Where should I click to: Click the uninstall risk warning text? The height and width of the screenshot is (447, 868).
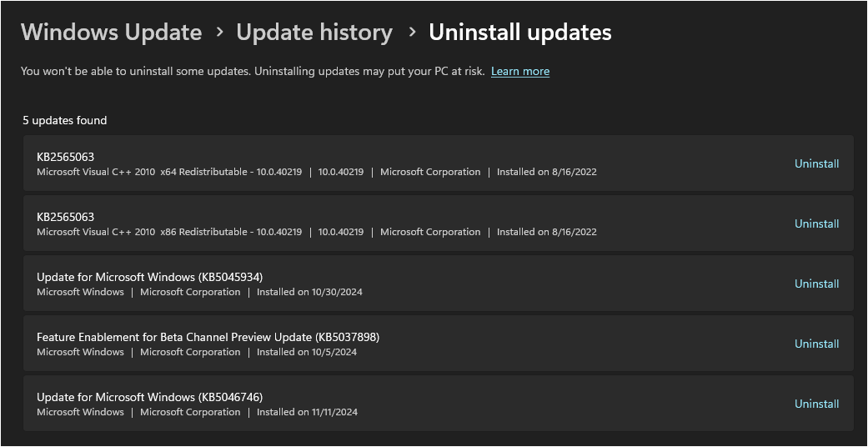pyautogui.click(x=252, y=72)
